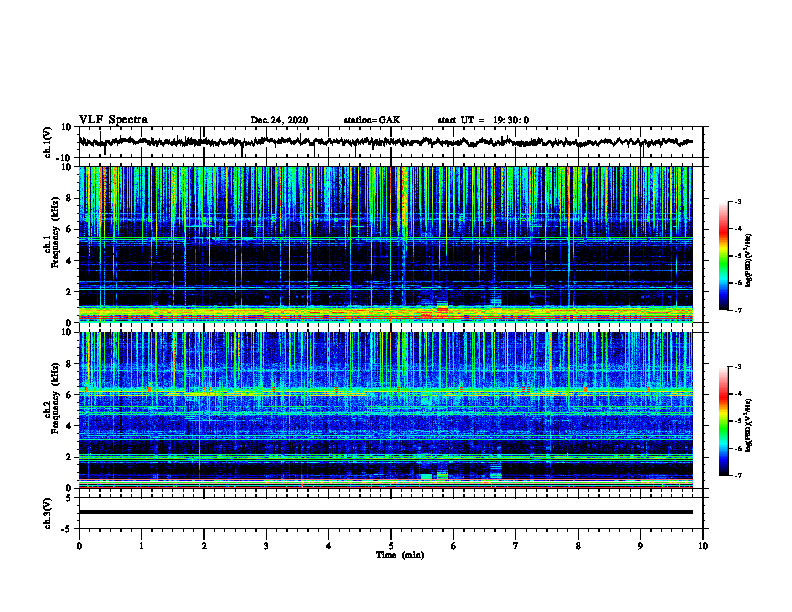792x612 pixels.
Task: Click the time axis tick label "7"
Action: coord(516,546)
